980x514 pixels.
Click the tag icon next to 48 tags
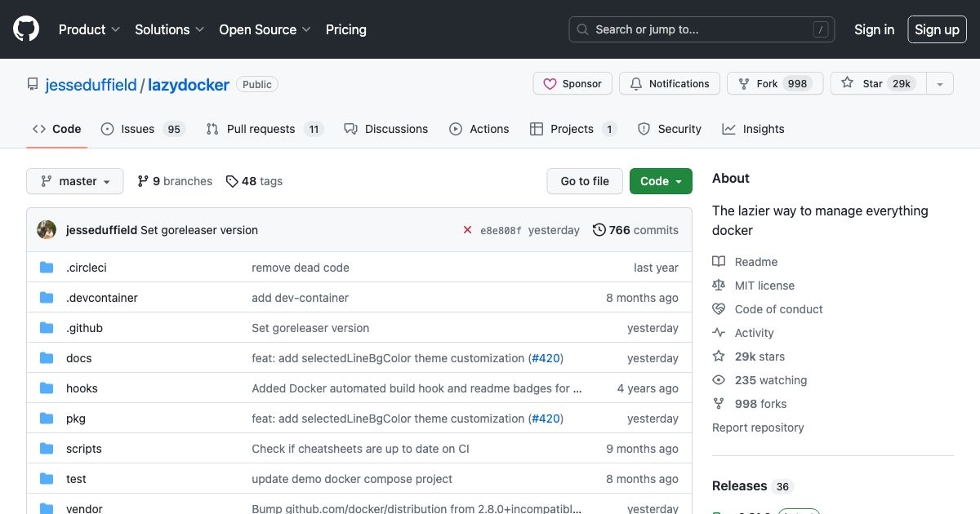[232, 181]
